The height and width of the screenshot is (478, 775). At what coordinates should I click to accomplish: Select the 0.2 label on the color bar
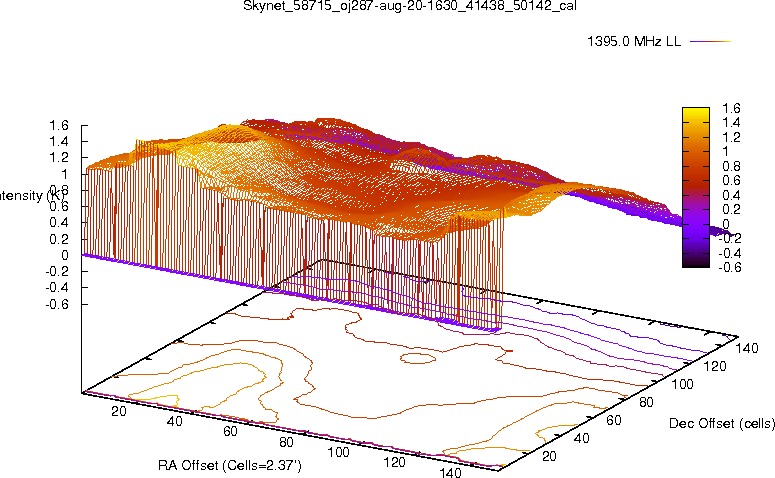click(731, 210)
